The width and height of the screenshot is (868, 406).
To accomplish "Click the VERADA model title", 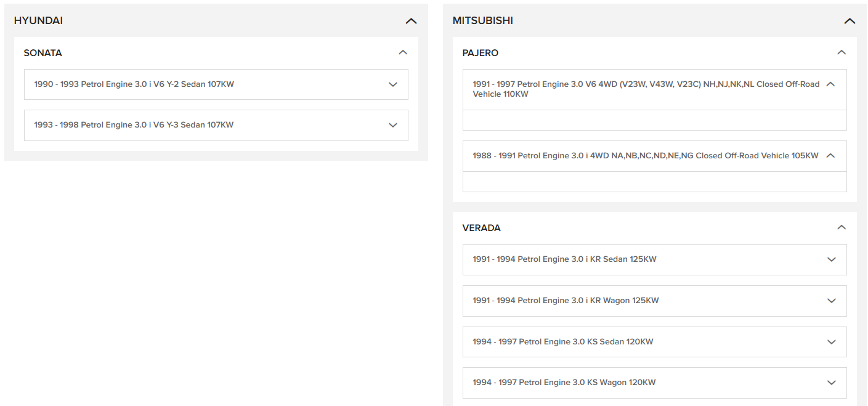I will pos(481,228).
